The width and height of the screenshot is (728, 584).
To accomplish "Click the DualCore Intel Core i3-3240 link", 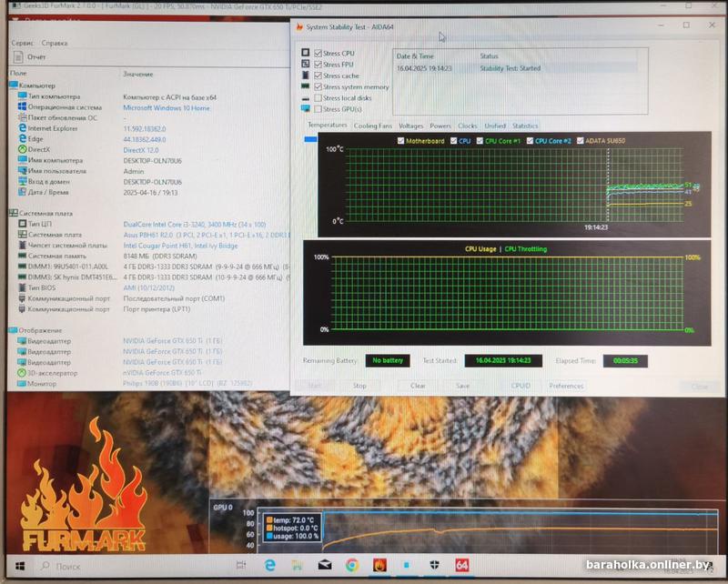I will coord(195,224).
